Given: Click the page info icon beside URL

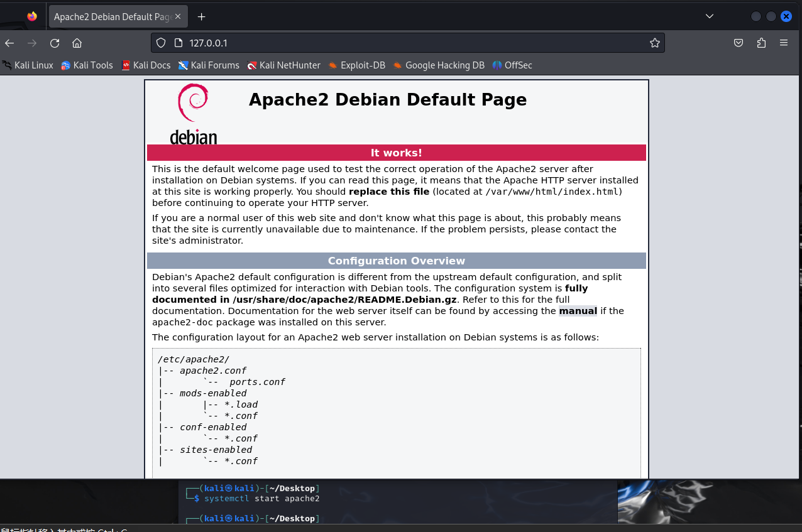Looking at the screenshot, I should tap(178, 43).
